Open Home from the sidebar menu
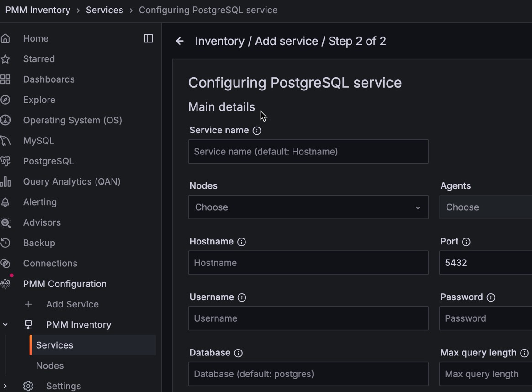The height and width of the screenshot is (392, 532). click(36, 38)
